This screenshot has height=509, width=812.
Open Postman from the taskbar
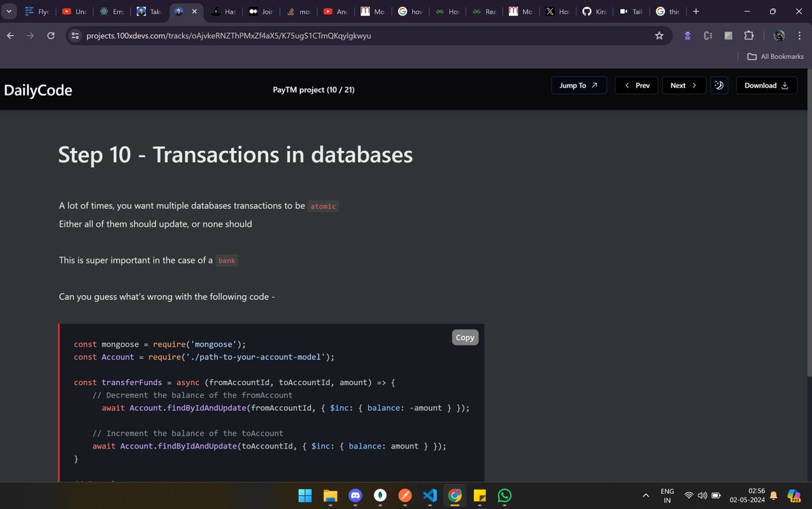405,495
